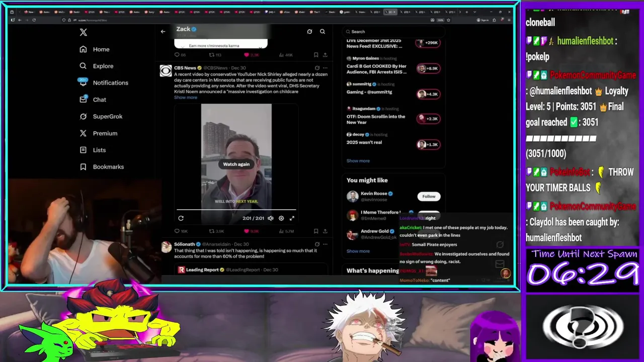Screen dimensions: 644x362
Task: Open Bookmarks in X sidebar
Action: 101,167
